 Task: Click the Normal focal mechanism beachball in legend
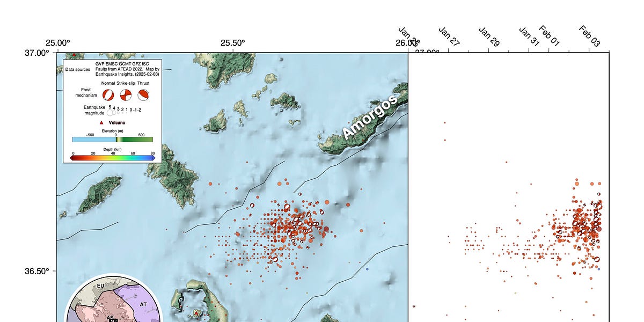[108, 95]
